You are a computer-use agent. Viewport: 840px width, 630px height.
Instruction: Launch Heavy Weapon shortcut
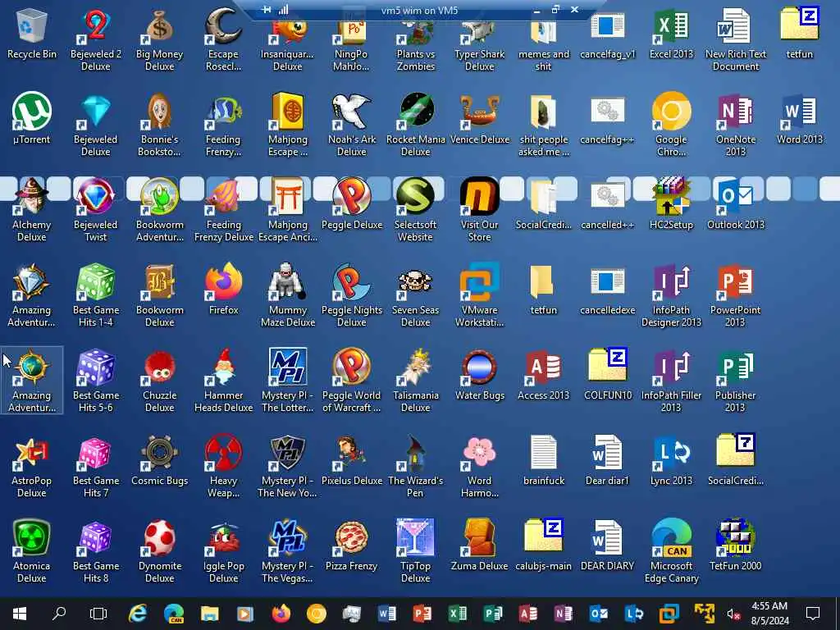tap(223, 466)
